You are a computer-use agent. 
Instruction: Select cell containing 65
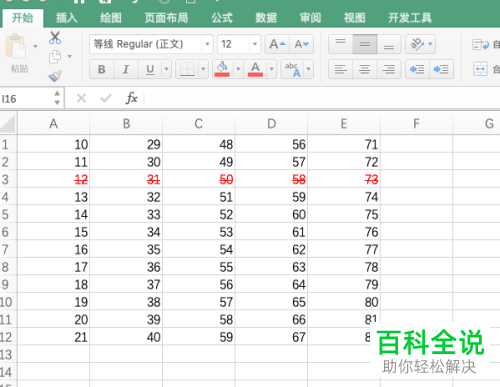pos(271,302)
